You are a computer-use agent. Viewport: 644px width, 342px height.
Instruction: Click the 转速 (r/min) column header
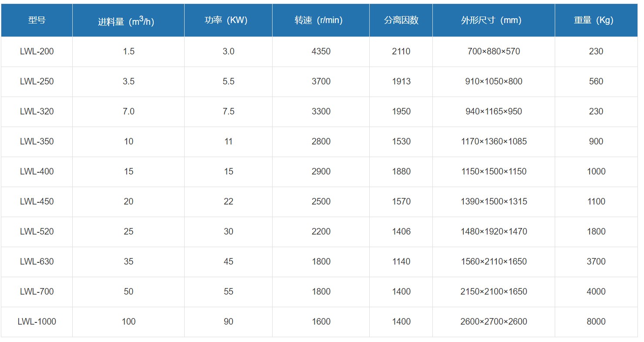point(321,20)
